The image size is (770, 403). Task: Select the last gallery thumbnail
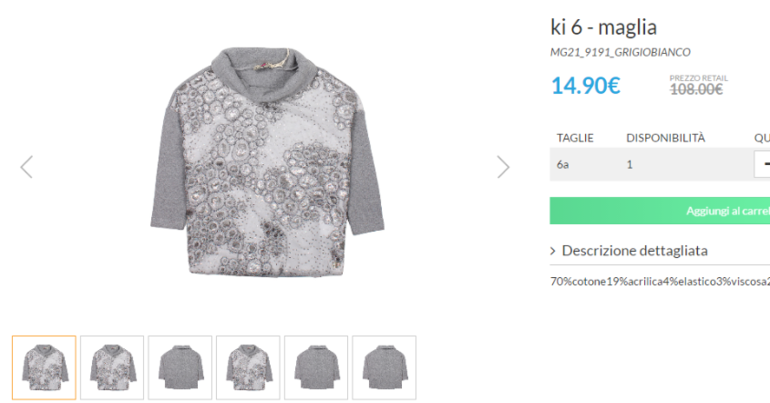[384, 367]
